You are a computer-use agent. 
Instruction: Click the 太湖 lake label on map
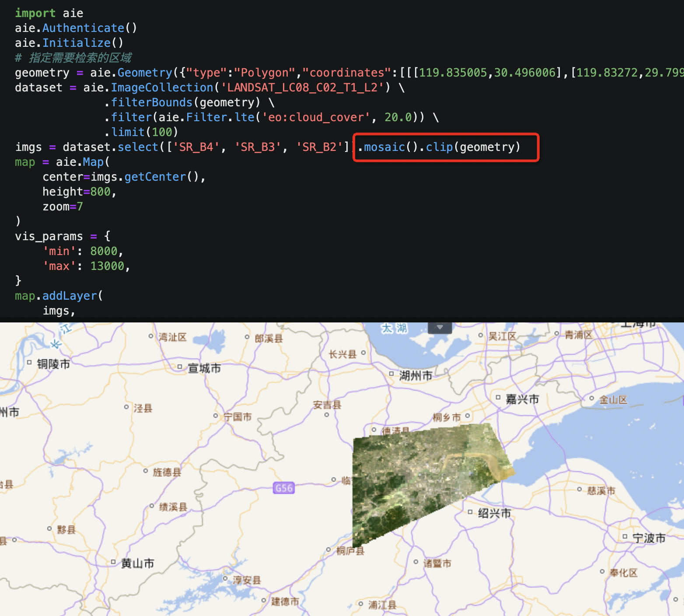(394, 328)
